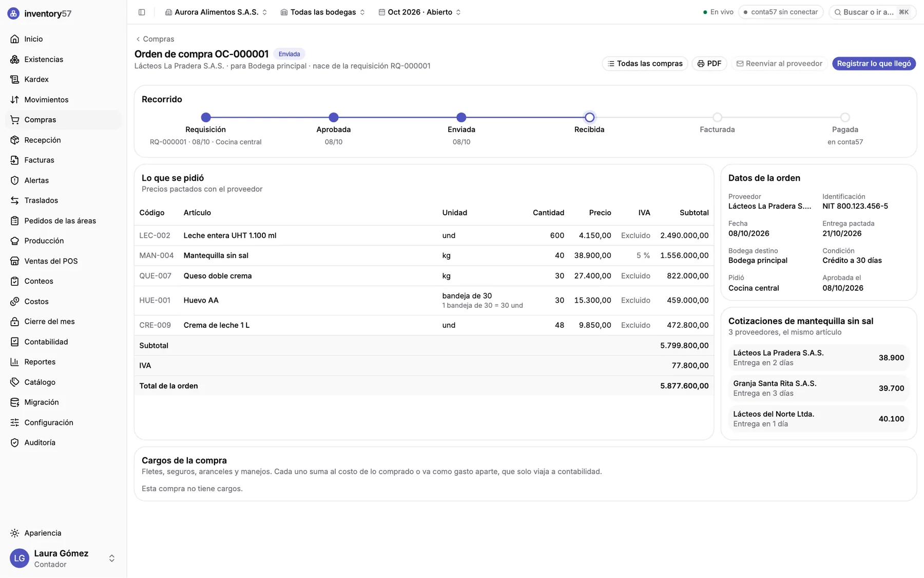This screenshot has width=924, height=578.
Task: Expand the Todas las bodegas selector
Action: pyautogui.click(x=323, y=12)
